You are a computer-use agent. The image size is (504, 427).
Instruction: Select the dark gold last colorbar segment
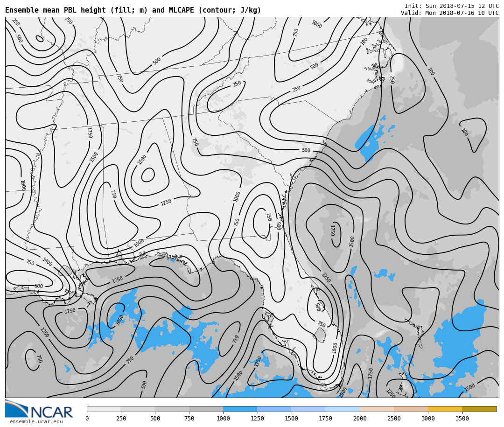click(x=479, y=409)
